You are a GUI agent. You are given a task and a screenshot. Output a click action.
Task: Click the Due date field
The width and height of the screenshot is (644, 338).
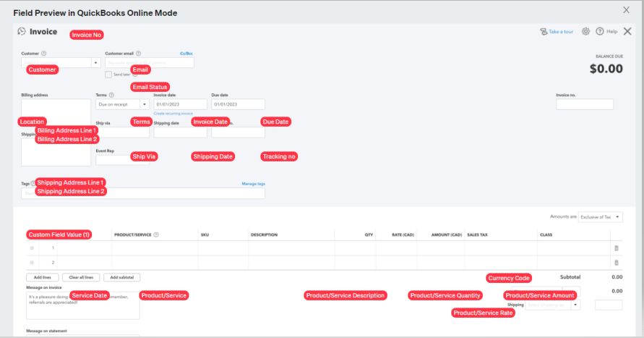tap(239, 104)
